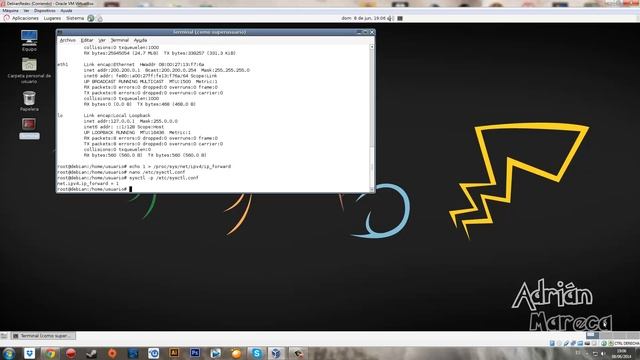Open the Terminal menu

click(120, 40)
